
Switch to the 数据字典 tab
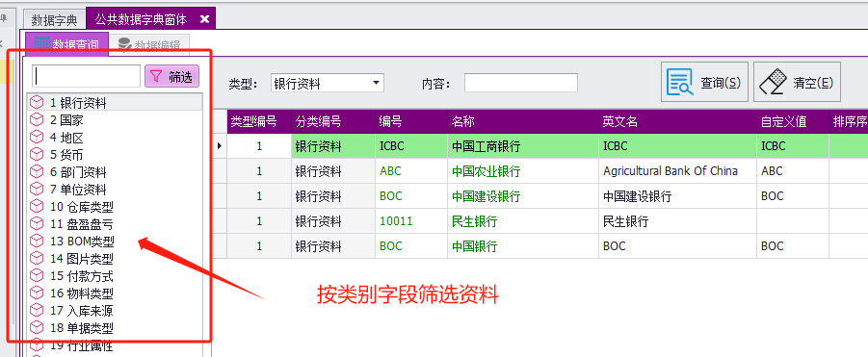pos(54,20)
